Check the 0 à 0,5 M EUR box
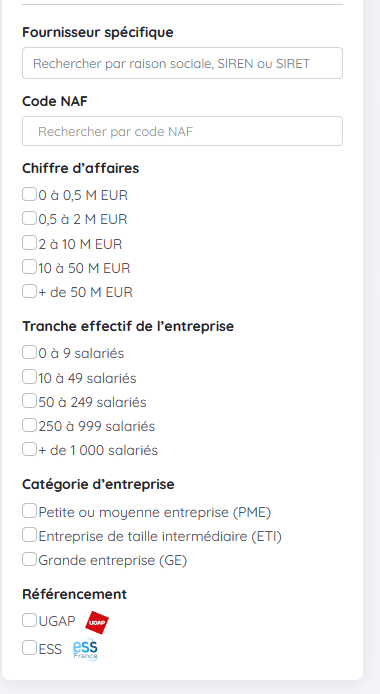The image size is (380, 694). [29, 194]
